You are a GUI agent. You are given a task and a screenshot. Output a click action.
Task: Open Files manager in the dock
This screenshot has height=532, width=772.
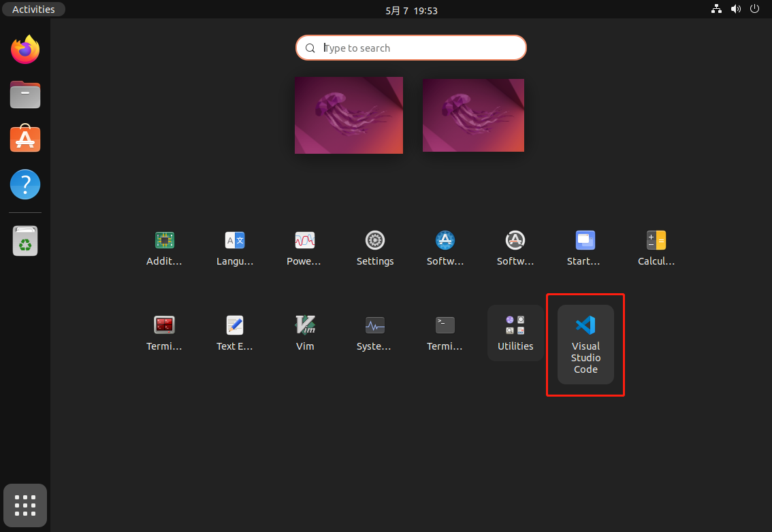(x=25, y=95)
